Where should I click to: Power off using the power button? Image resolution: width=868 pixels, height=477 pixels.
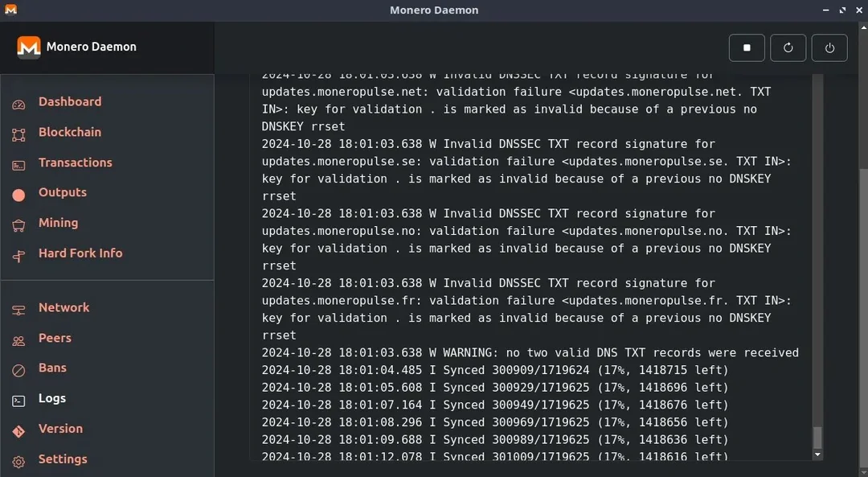point(829,47)
